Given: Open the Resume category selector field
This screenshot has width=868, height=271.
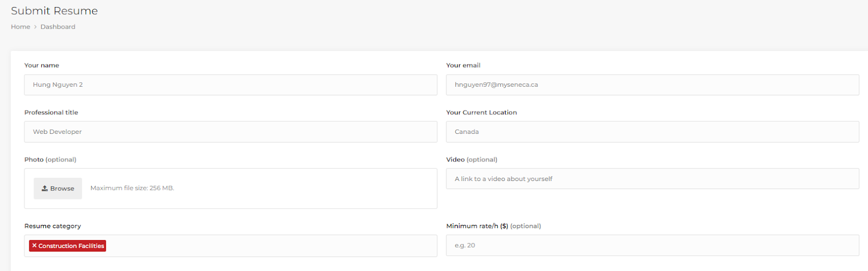Looking at the screenshot, I should 271,246.
